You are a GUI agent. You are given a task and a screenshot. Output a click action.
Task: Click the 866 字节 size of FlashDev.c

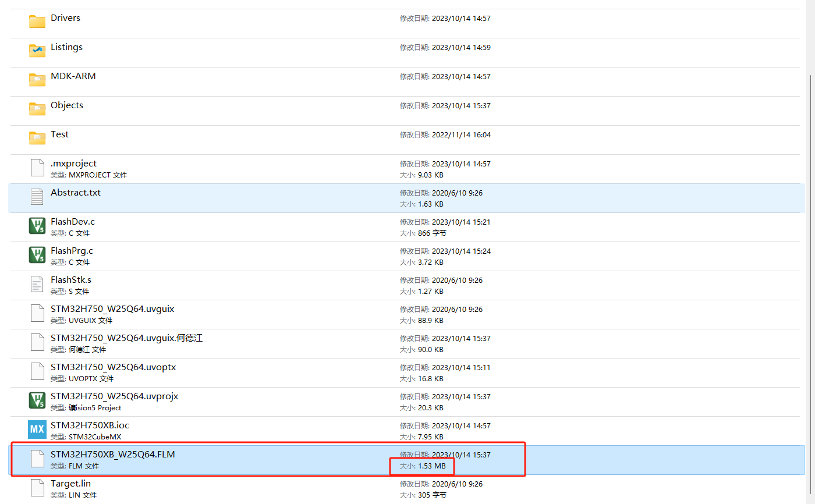433,233
